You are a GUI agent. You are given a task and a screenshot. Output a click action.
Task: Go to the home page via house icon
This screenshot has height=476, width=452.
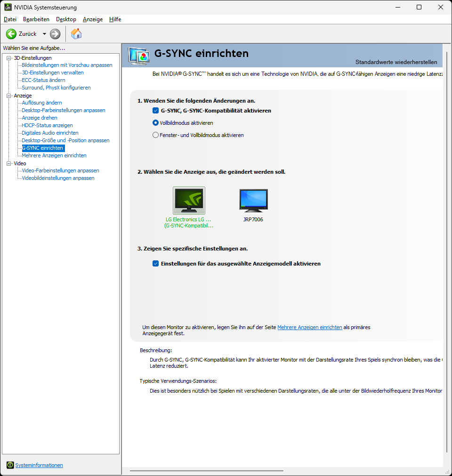pos(76,34)
